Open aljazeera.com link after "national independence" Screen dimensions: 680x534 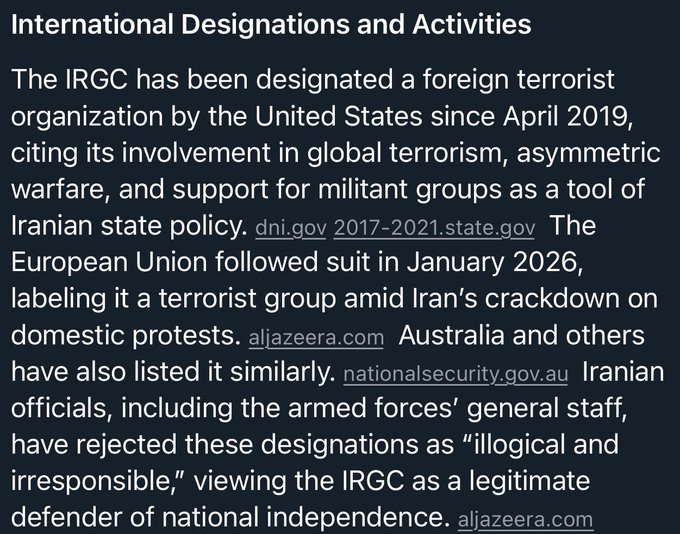[524, 520]
